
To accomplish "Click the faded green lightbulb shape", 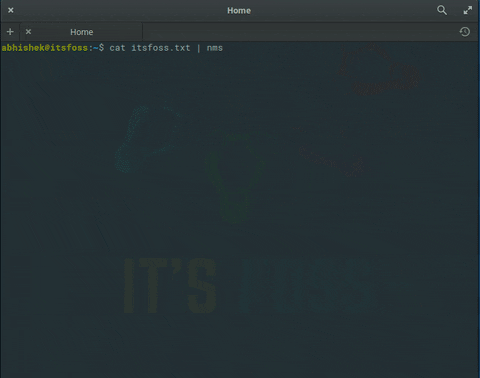I will click(x=235, y=177).
